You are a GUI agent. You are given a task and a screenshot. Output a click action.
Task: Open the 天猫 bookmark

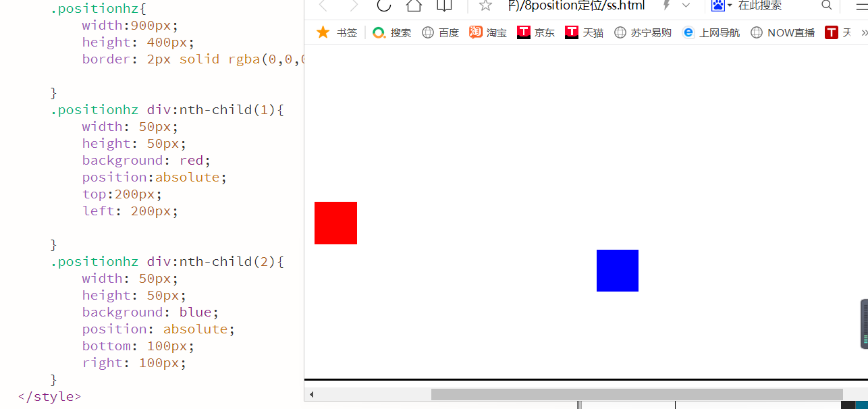pyautogui.click(x=585, y=32)
